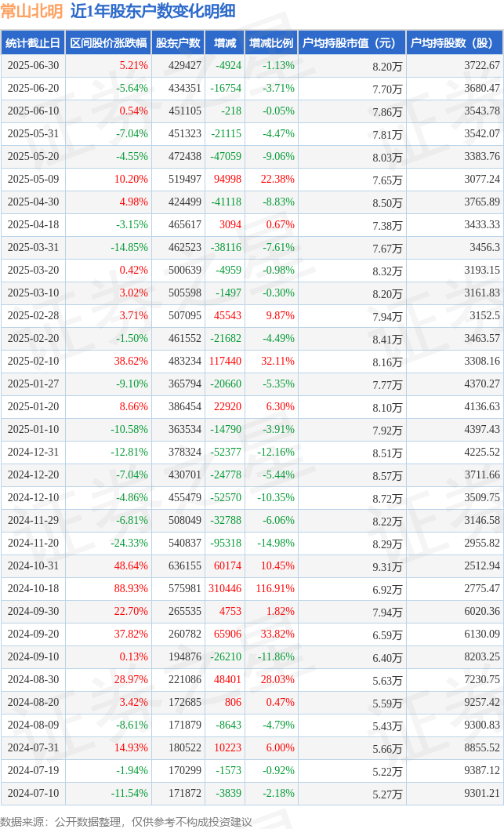Select the 增减比例 column header
The image size is (504, 829).
click(x=271, y=43)
